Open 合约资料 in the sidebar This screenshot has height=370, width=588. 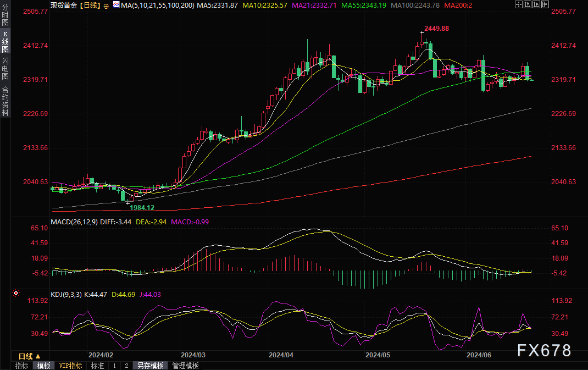[x=5, y=101]
